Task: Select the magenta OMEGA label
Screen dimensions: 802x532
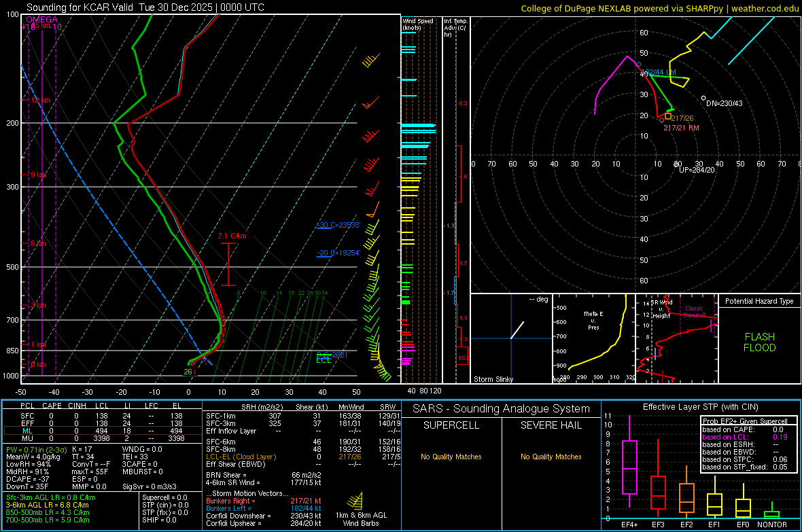Action: pyautogui.click(x=42, y=20)
